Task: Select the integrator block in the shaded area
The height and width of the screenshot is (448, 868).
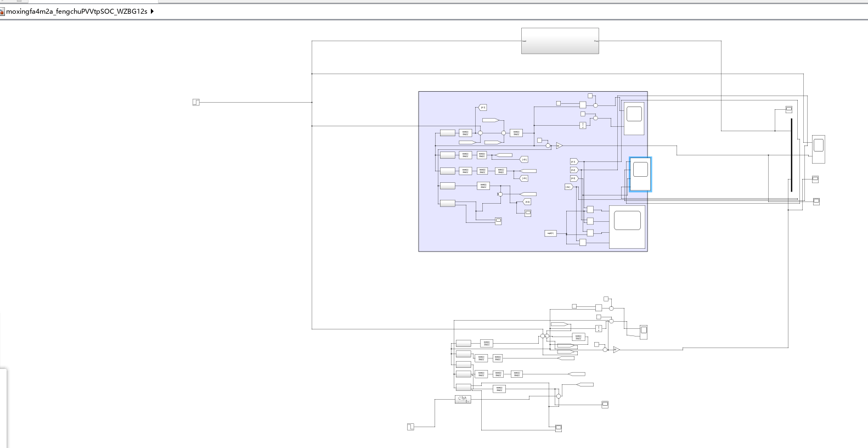Action: pos(583,125)
